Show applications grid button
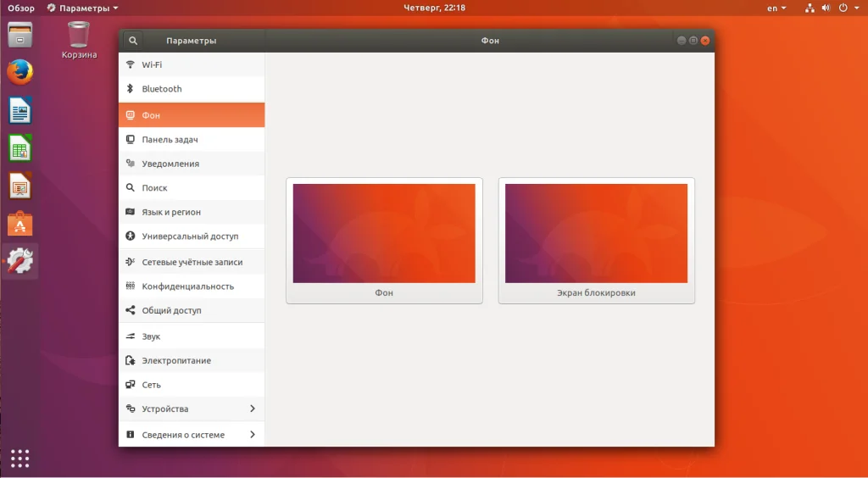Viewport: 868px width, 478px height. (x=20, y=458)
